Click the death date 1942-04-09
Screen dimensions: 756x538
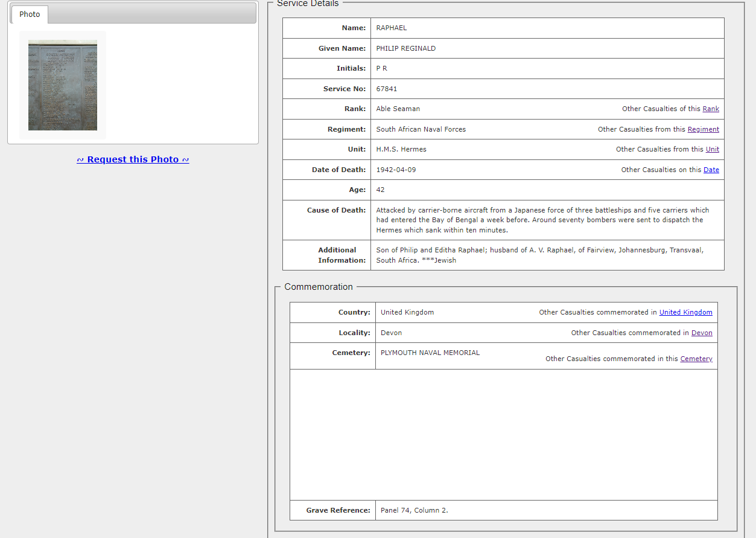pyautogui.click(x=396, y=170)
